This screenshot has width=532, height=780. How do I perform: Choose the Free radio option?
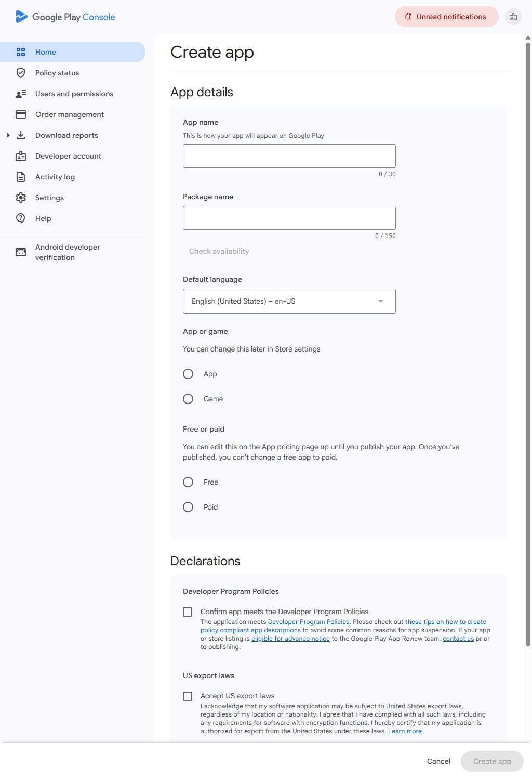[188, 482]
